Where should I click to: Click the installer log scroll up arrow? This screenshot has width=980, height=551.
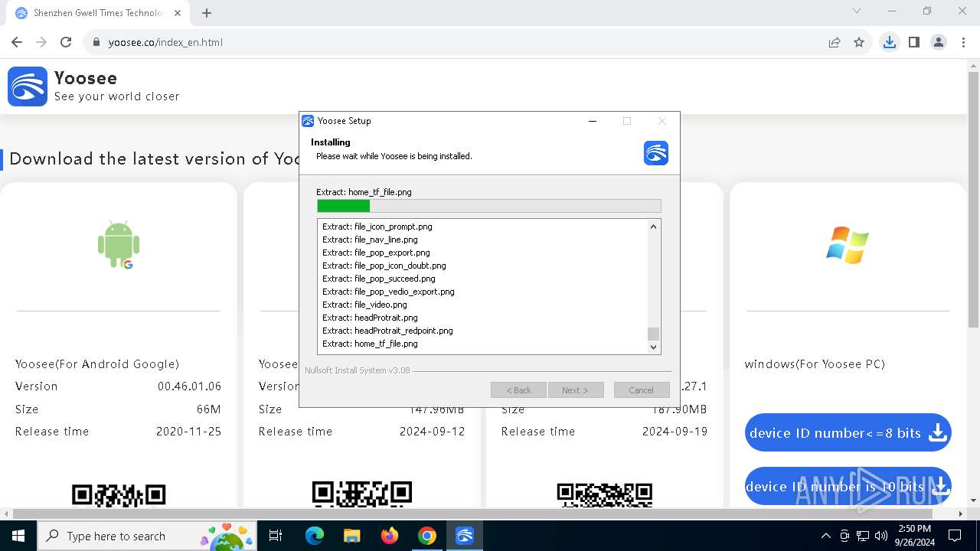[653, 227]
